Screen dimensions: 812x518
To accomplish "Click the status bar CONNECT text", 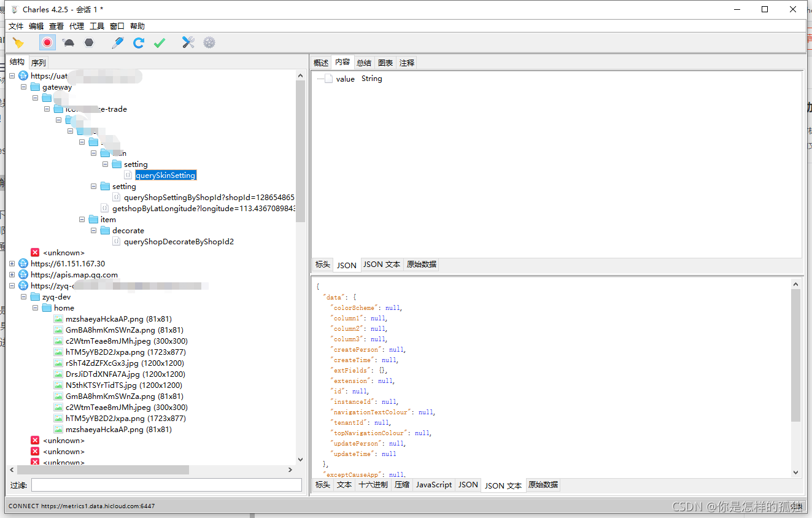I will click(x=82, y=506).
